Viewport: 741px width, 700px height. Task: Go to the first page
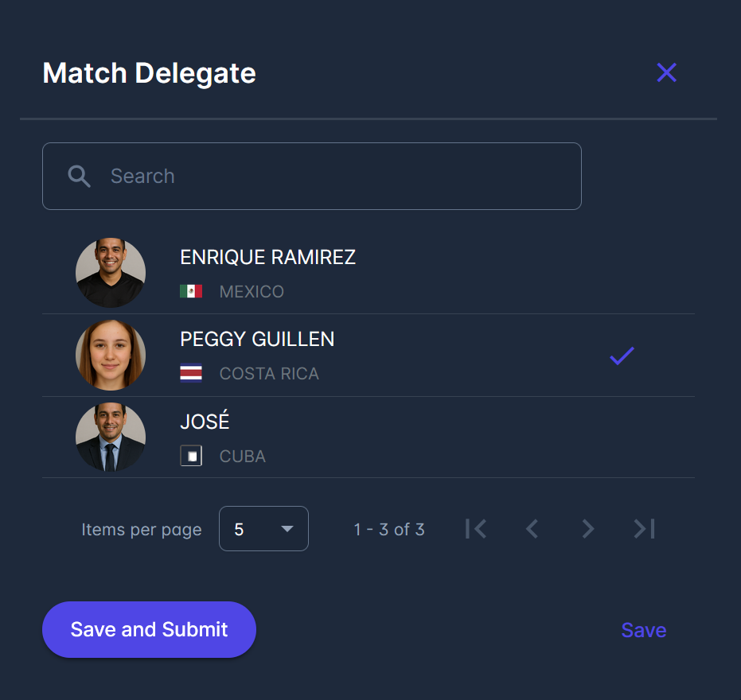pos(476,529)
